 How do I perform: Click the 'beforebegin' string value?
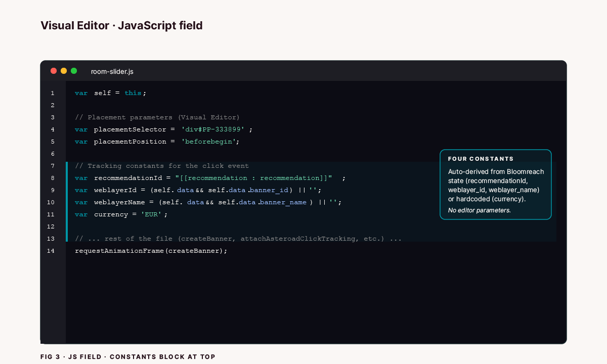[x=208, y=142]
